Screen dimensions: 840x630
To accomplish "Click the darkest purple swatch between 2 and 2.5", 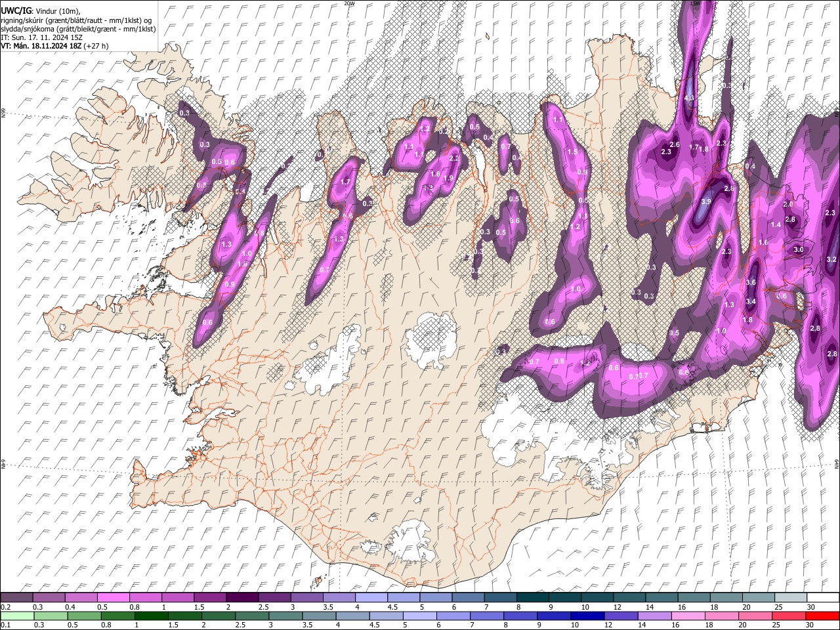I will 241,597.
